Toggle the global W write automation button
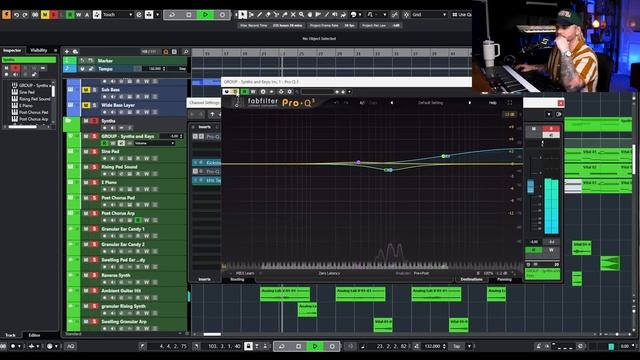The height and width of the screenshot is (360, 640). tap(78, 15)
